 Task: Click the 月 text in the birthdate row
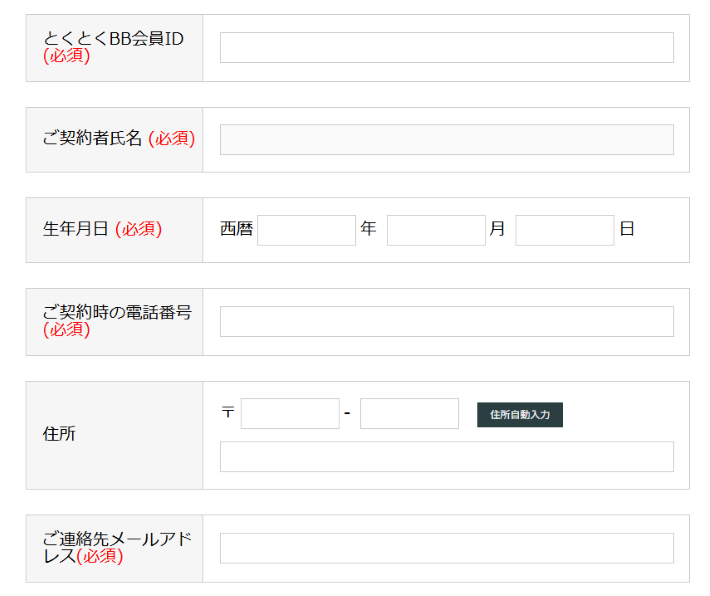coord(497,229)
